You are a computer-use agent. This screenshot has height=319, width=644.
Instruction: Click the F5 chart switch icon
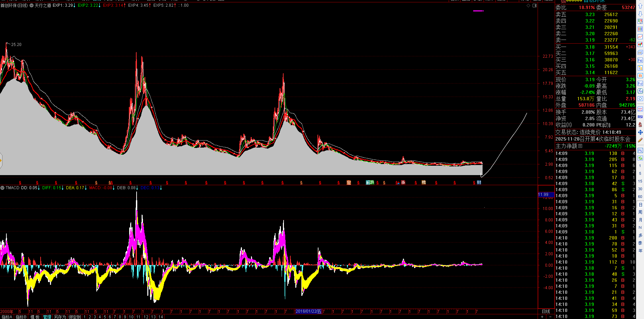640,150
